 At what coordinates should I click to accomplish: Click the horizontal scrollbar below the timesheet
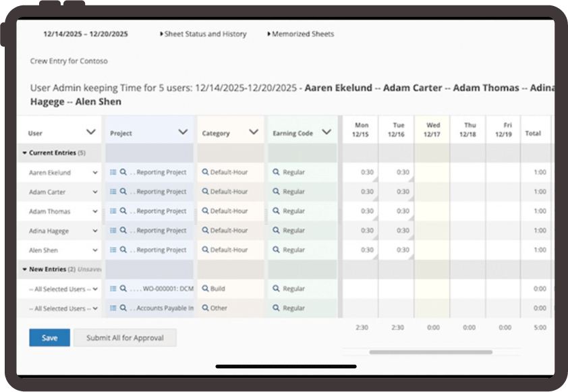click(430, 352)
